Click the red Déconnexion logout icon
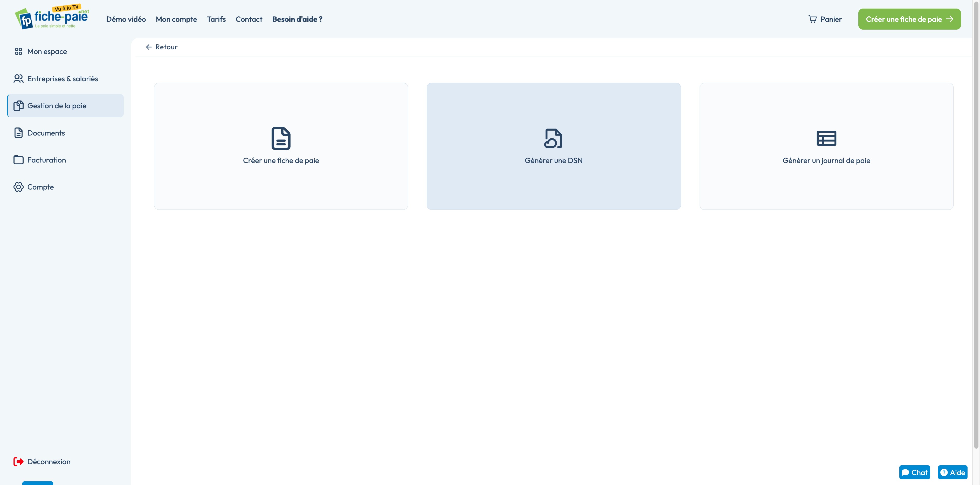 click(18, 461)
